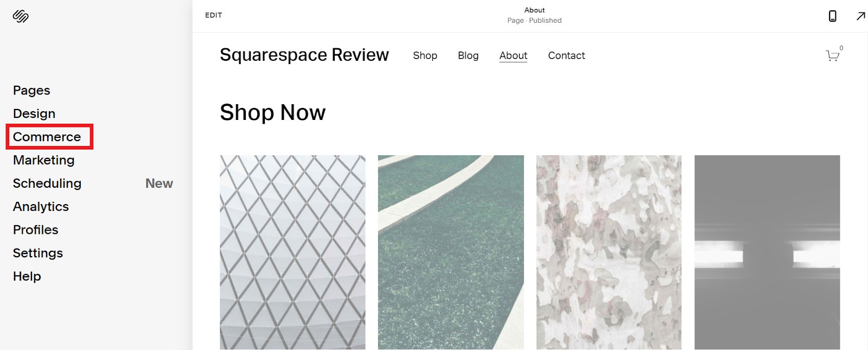
Task: Switch to mobile device preview
Action: (x=832, y=16)
